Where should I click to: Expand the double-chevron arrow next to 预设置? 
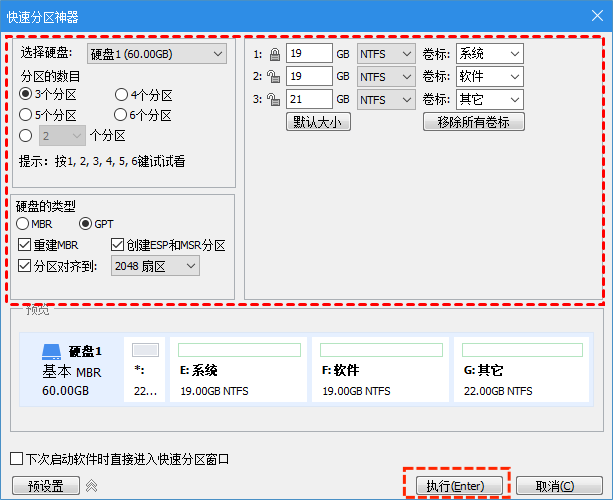pos(91,486)
